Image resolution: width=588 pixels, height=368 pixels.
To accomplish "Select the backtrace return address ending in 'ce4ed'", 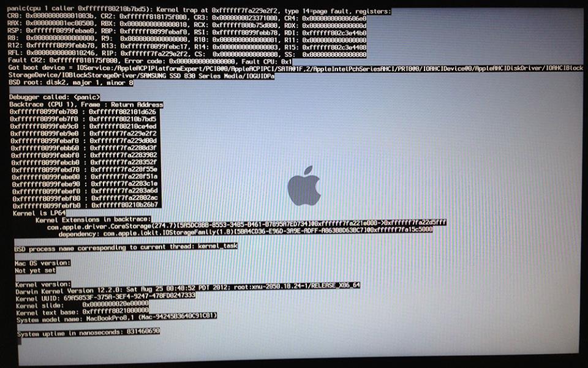I will point(123,126).
